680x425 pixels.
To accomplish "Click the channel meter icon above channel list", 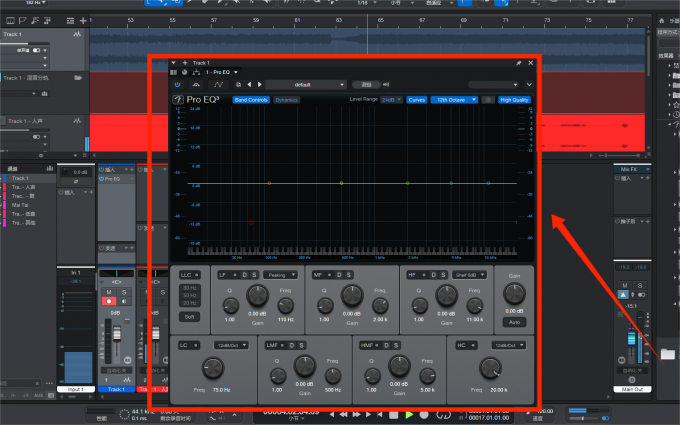I will (49, 168).
